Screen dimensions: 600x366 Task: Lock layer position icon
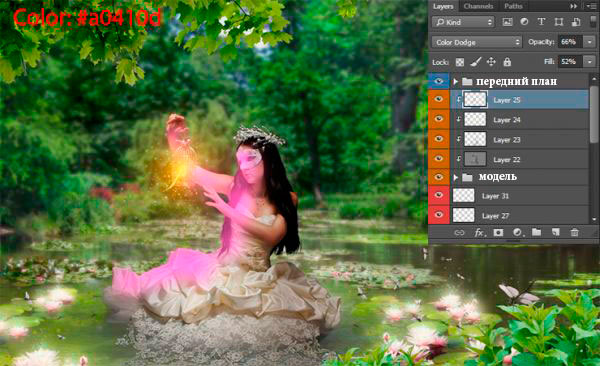click(491, 62)
